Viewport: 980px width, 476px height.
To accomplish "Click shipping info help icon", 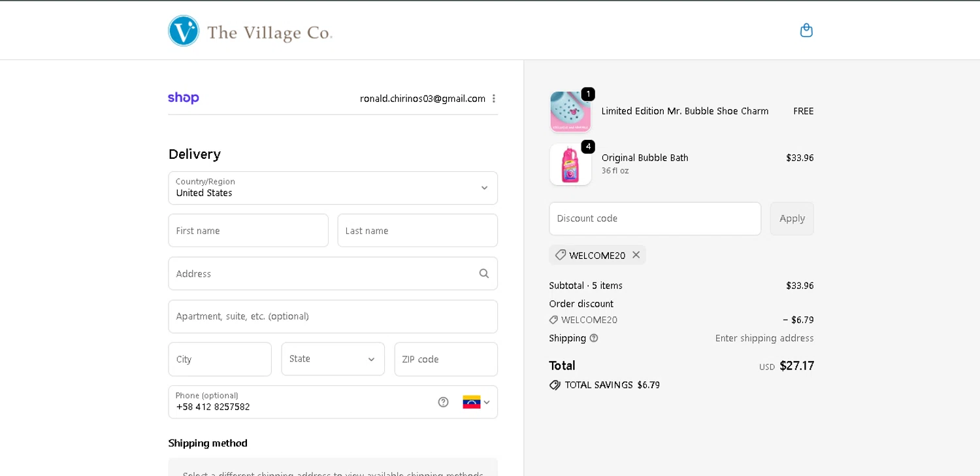I will (594, 338).
